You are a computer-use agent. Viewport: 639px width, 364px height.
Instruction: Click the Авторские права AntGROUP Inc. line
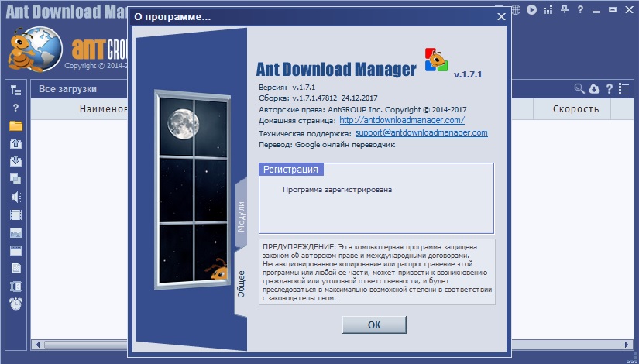click(362, 110)
